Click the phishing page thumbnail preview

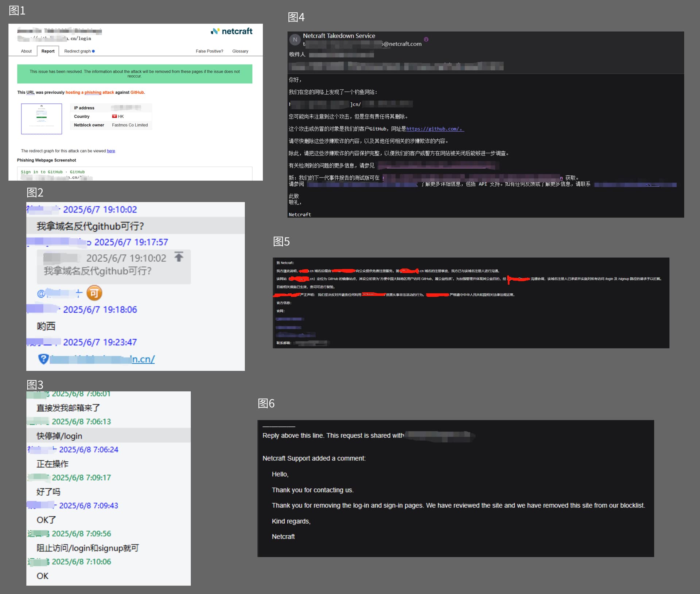[x=42, y=119]
